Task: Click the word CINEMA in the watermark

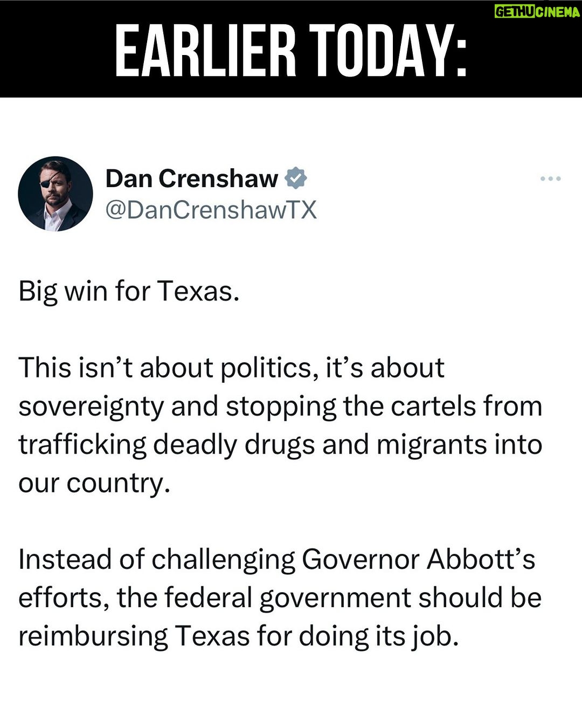Action: tap(558, 12)
